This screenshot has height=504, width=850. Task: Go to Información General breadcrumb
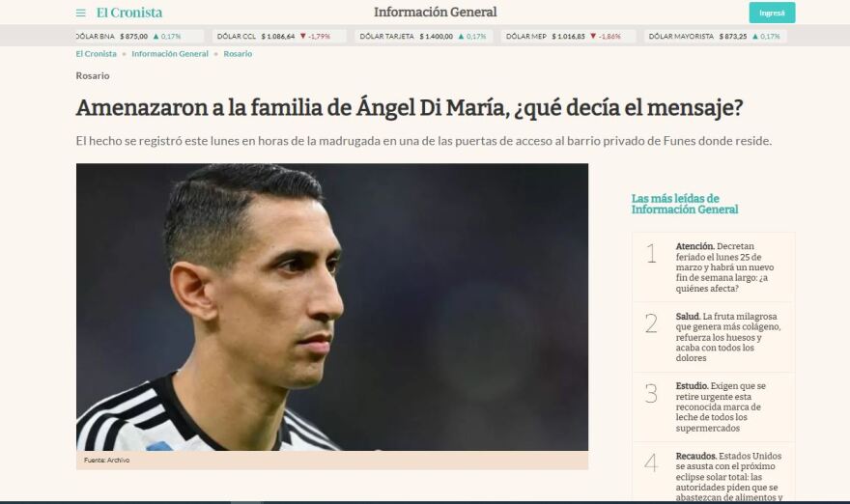pos(170,54)
